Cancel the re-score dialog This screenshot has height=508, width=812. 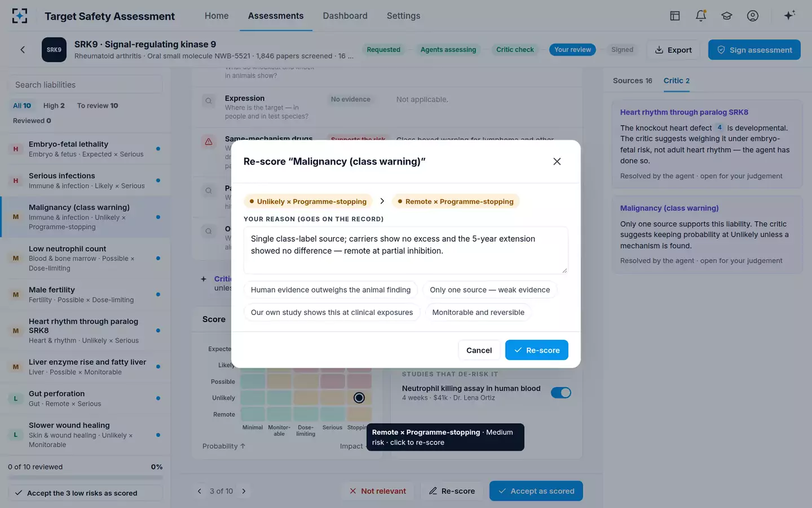[479, 350]
